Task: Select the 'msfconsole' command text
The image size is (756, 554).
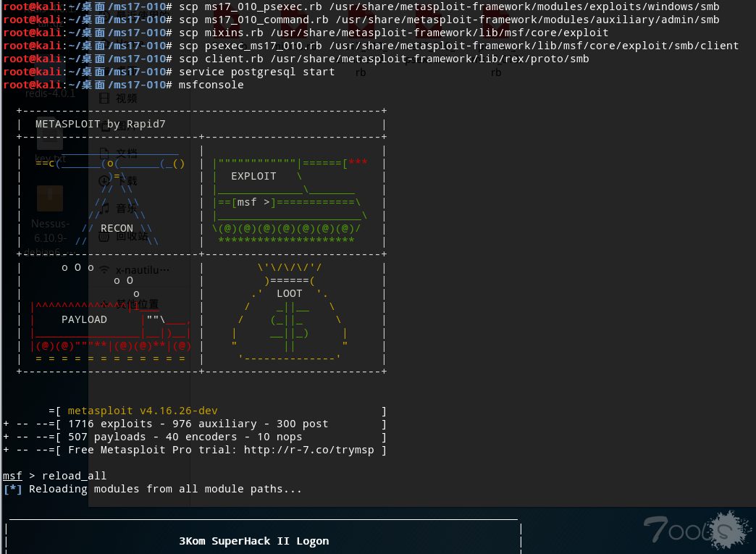Action: 211,85
